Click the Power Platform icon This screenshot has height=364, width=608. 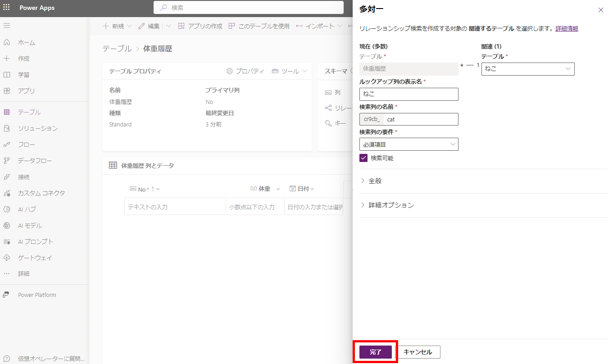click(7, 295)
